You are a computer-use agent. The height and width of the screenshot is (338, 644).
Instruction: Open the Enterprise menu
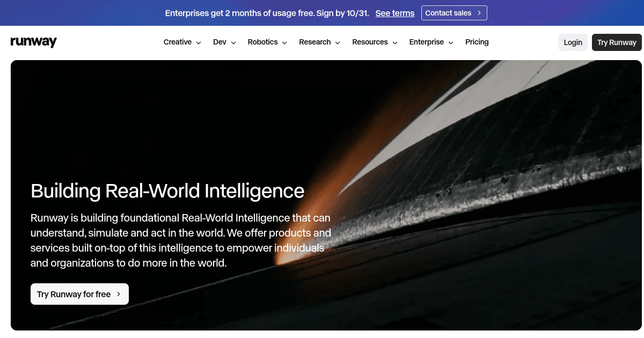click(431, 42)
